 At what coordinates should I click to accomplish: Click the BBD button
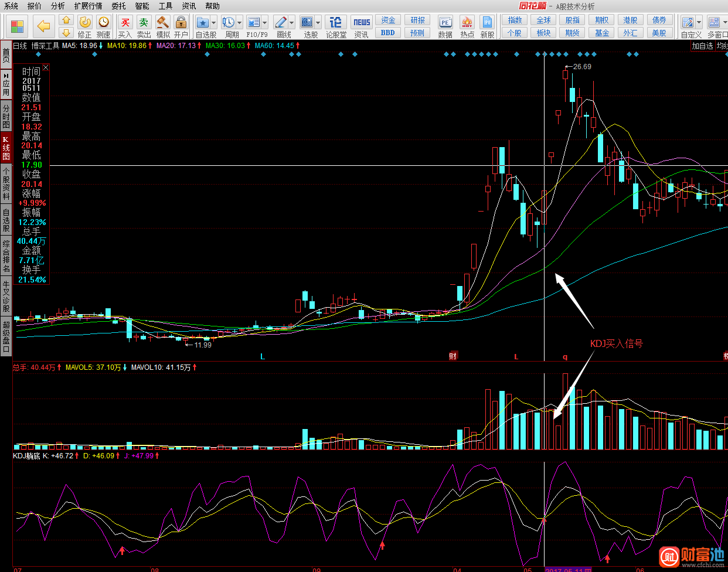tap(388, 33)
